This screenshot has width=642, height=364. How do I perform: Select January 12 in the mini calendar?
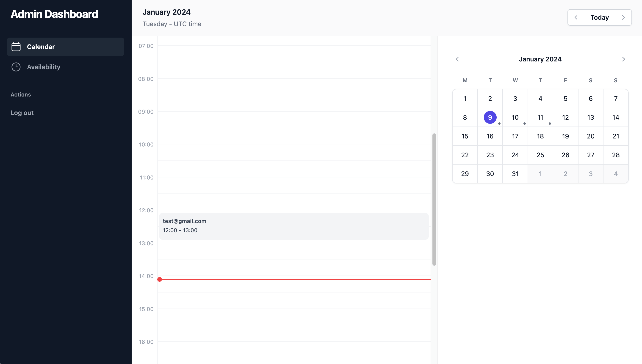[x=565, y=117]
